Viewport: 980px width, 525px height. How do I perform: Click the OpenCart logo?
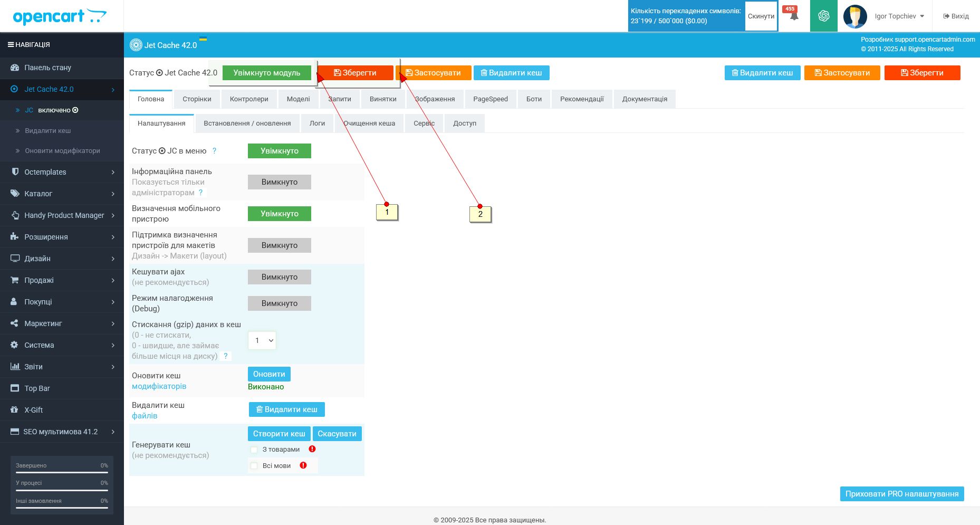point(60,16)
